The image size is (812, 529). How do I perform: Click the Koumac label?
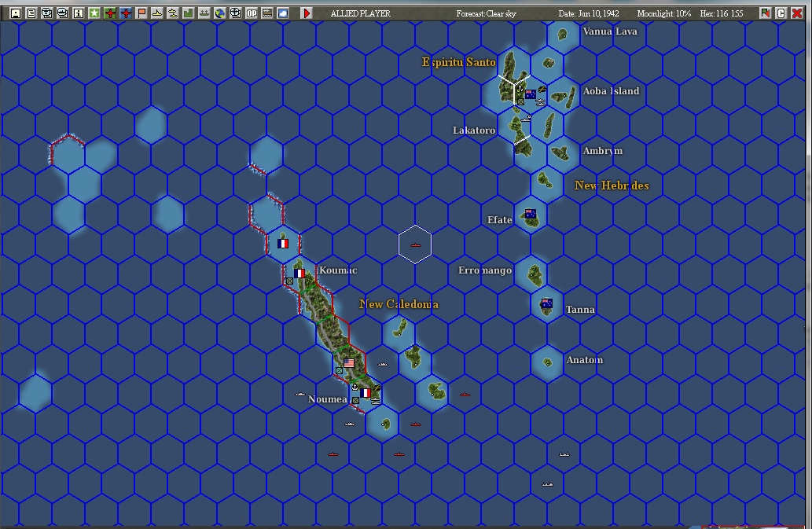(338, 270)
